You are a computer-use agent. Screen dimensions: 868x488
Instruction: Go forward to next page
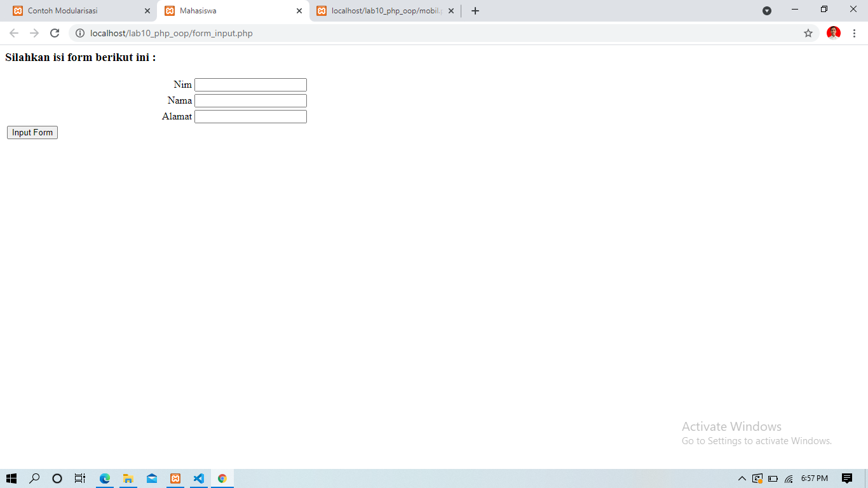coord(34,33)
